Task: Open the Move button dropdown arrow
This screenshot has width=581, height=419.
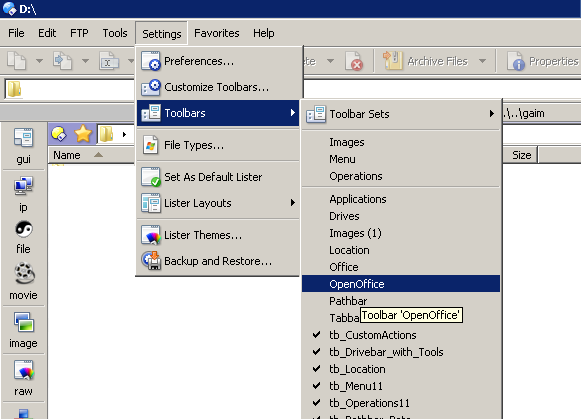Action: (x=85, y=61)
